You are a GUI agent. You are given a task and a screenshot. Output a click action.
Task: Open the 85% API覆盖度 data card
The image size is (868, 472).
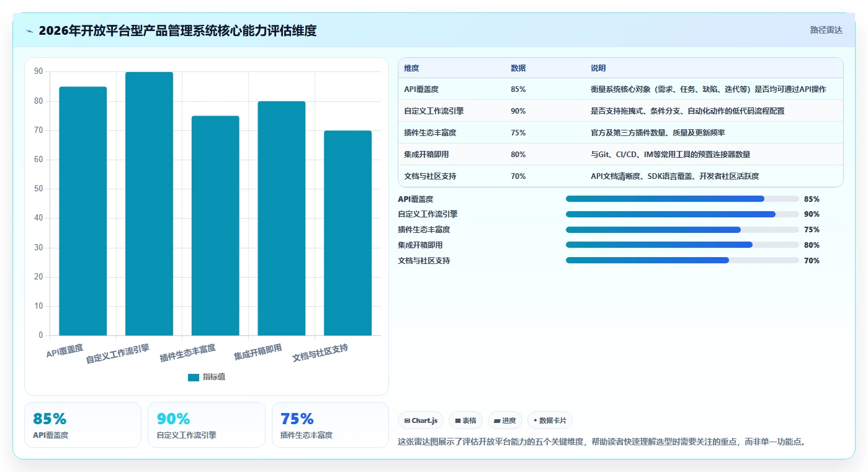coord(83,425)
